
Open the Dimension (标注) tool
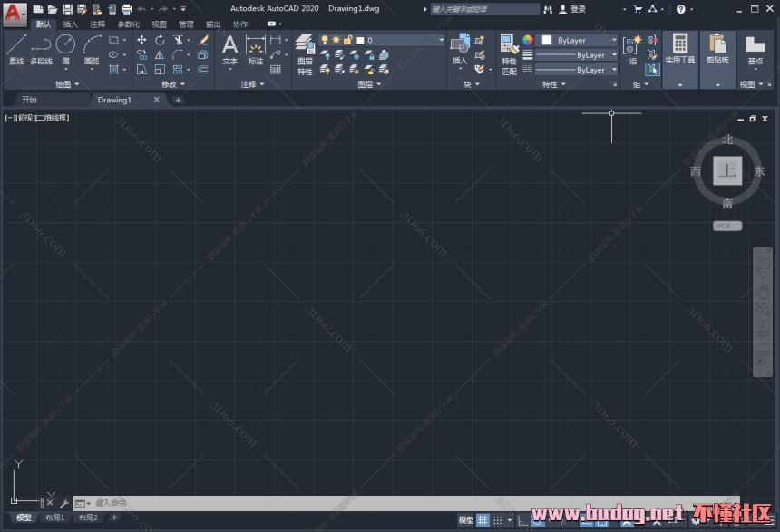coord(256,50)
